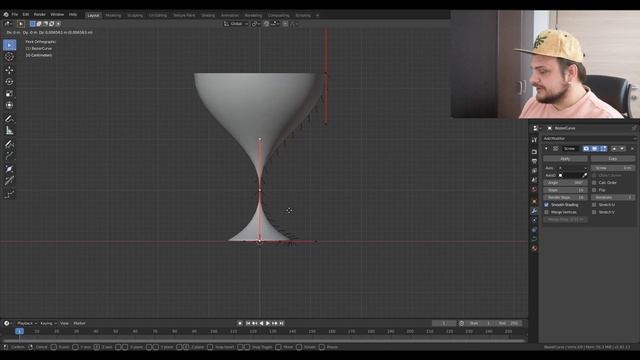Open the Render properties tab
640x360 pixels.
(x=534, y=152)
